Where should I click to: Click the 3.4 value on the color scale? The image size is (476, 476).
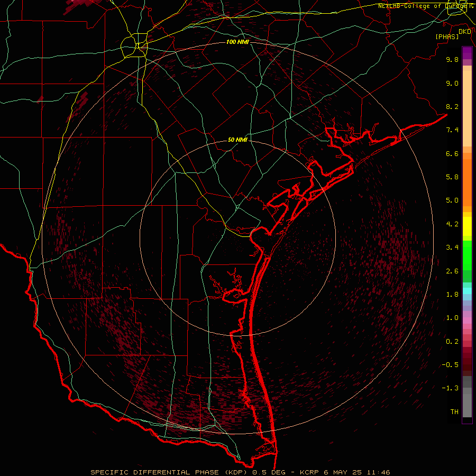tap(452, 248)
